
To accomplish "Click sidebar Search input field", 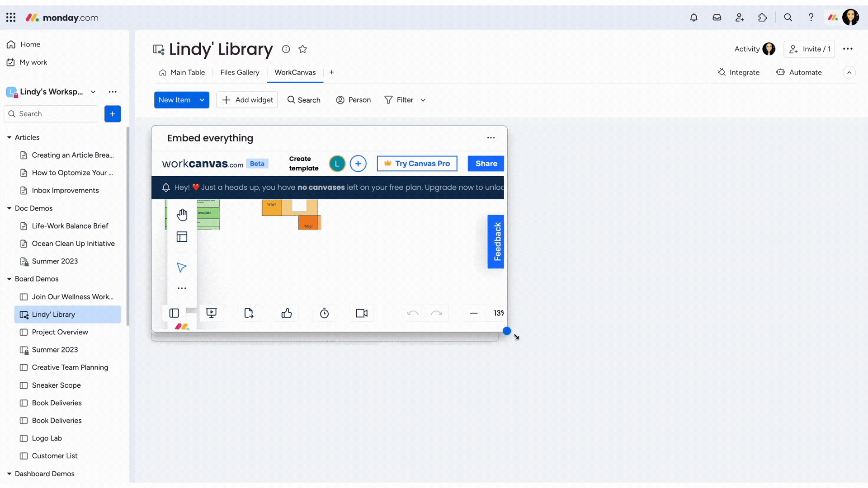I will [x=51, y=114].
